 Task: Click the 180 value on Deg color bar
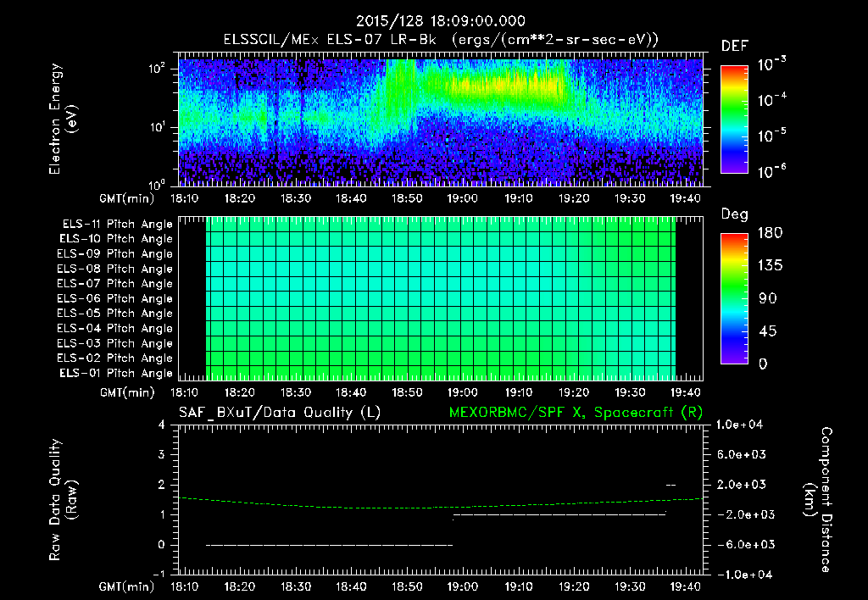click(x=770, y=232)
